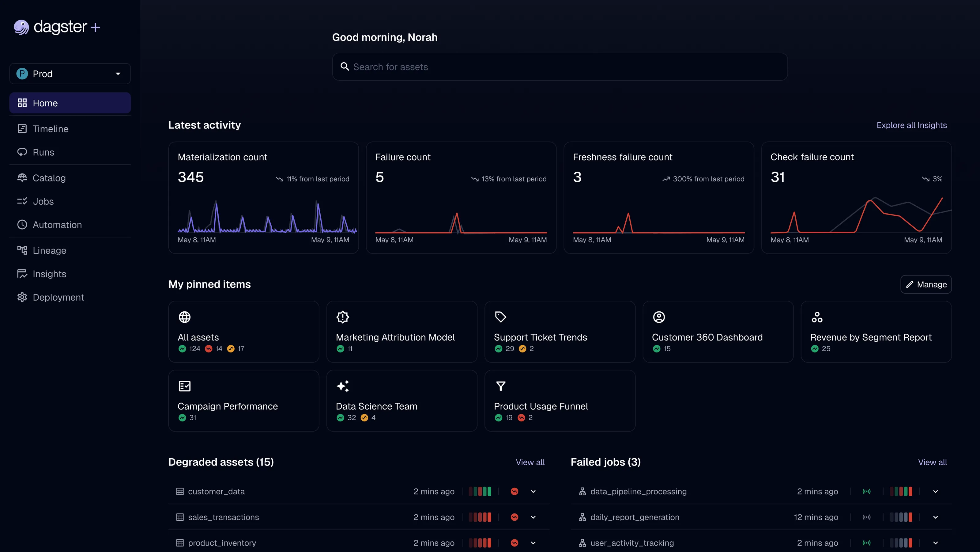The height and width of the screenshot is (552, 980).
Task: Open Lineage in the sidebar
Action: (49, 250)
